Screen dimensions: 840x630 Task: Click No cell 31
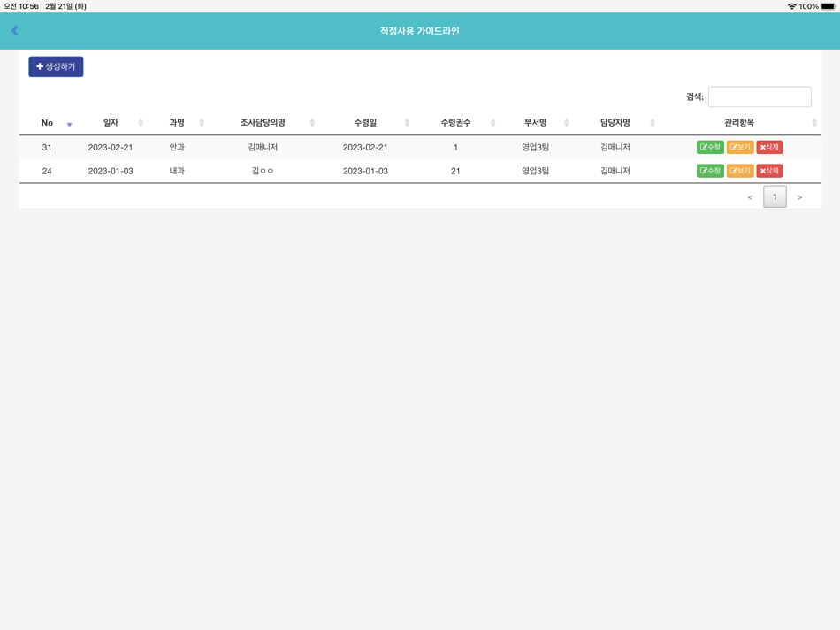click(47, 147)
